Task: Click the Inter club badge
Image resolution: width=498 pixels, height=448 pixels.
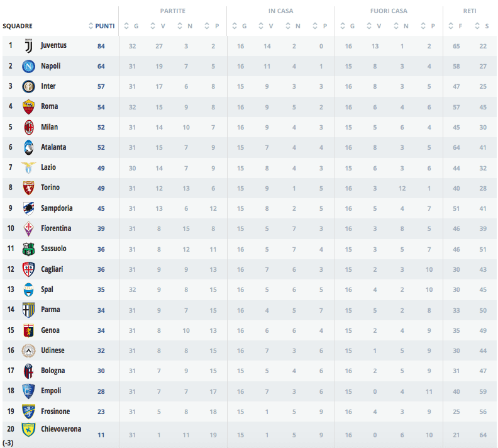Action: click(28, 86)
